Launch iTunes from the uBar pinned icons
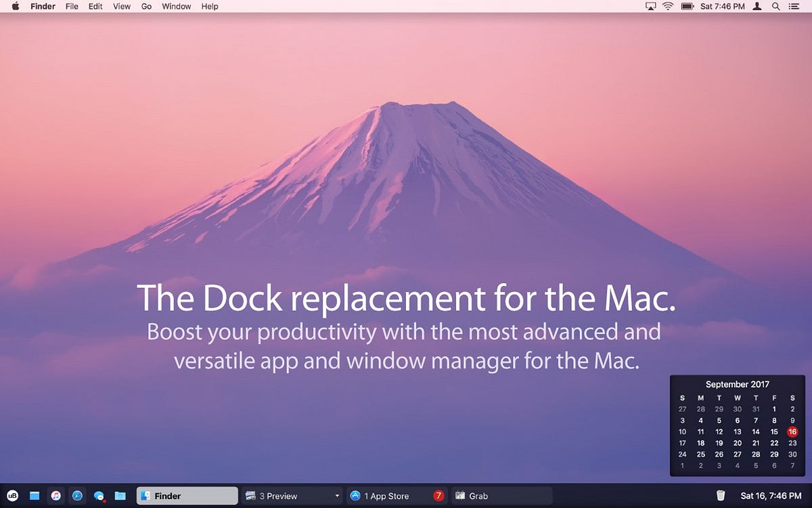This screenshot has width=812, height=508. [x=56, y=495]
